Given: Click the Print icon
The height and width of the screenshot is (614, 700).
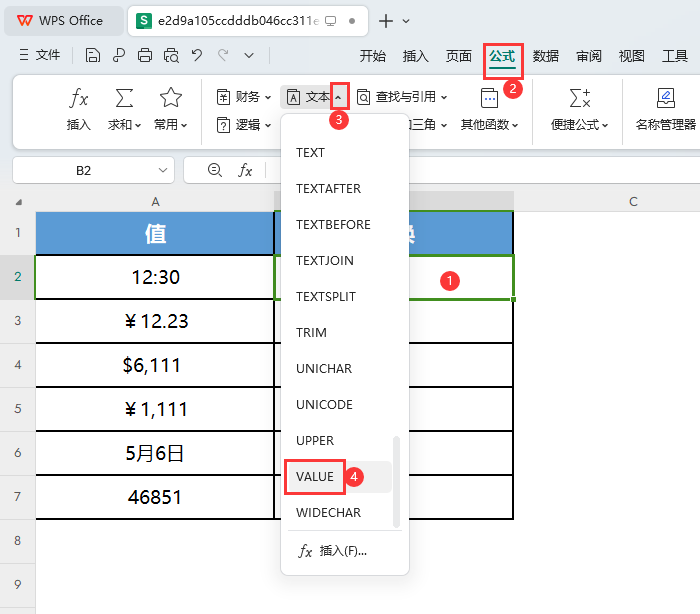Looking at the screenshot, I should pyautogui.click(x=145, y=55).
